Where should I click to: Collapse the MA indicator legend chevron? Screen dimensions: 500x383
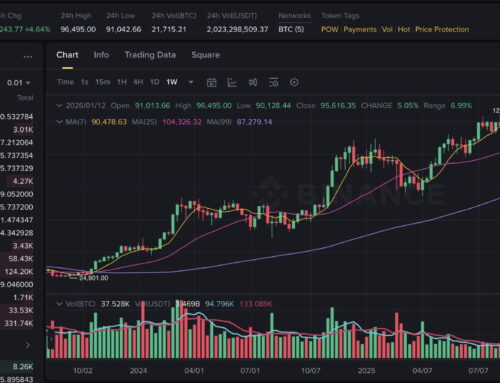point(59,122)
